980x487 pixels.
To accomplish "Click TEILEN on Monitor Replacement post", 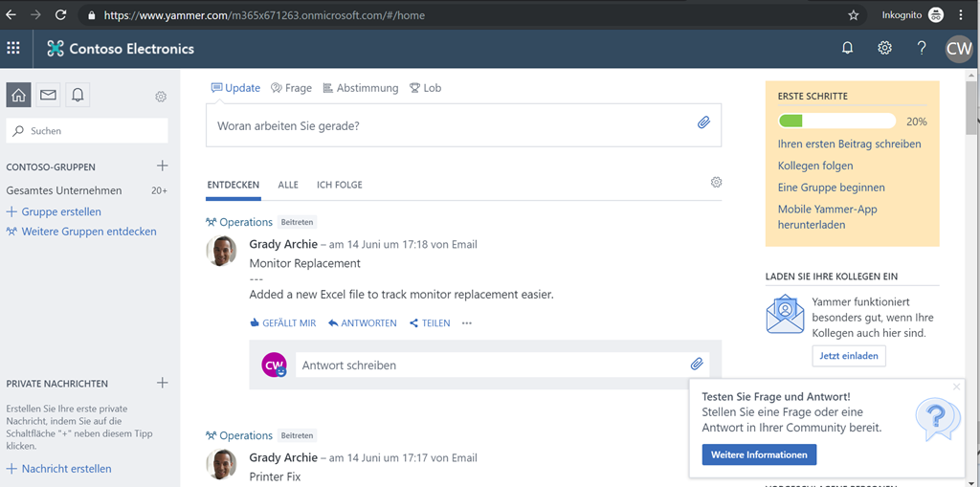I will [x=430, y=323].
